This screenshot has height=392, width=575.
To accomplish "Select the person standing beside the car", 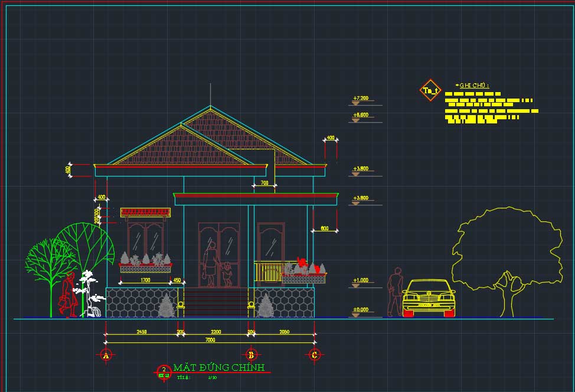I will [394, 292].
